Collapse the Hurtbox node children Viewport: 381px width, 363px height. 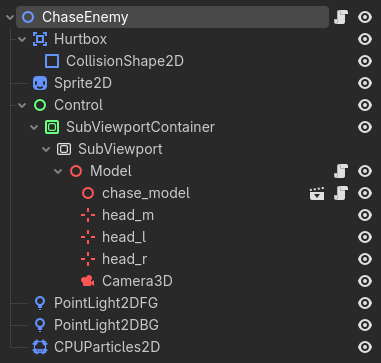coord(22,39)
